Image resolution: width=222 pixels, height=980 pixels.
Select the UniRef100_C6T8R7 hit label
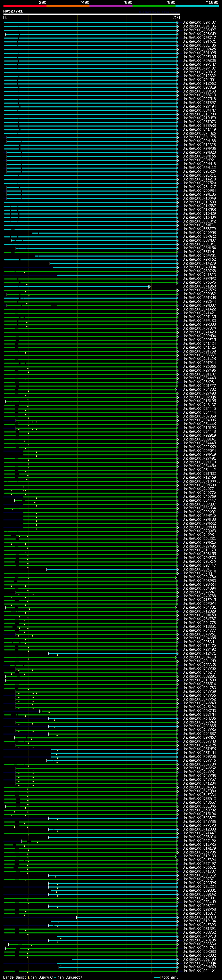pyautogui.click(x=199, y=103)
